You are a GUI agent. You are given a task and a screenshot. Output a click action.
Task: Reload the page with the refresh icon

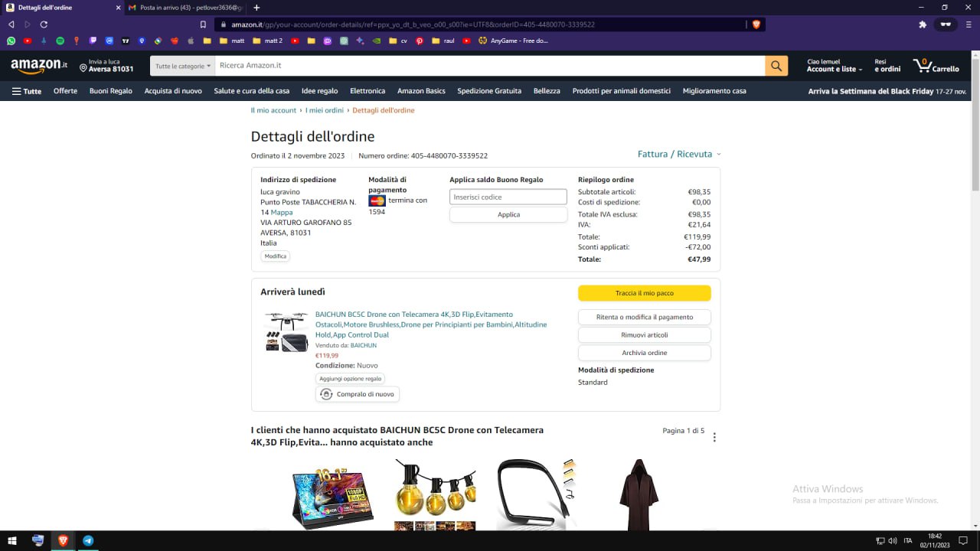(44, 24)
